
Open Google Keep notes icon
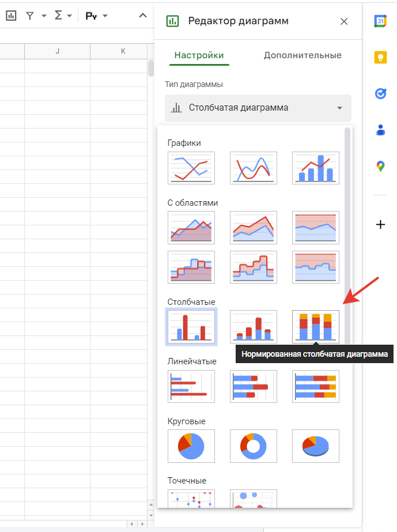click(380, 57)
